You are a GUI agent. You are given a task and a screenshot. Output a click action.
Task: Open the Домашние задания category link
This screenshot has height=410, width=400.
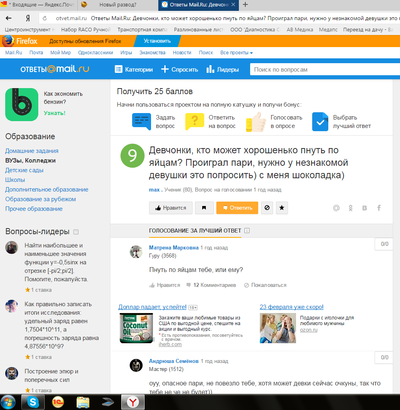[x=32, y=151]
